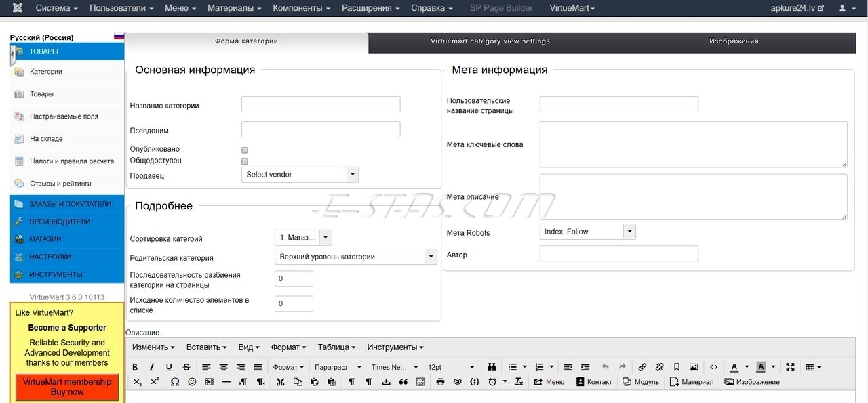This screenshot has height=403, width=868.
Task: Tick the Опубликовано checkbox
Action: (245, 150)
